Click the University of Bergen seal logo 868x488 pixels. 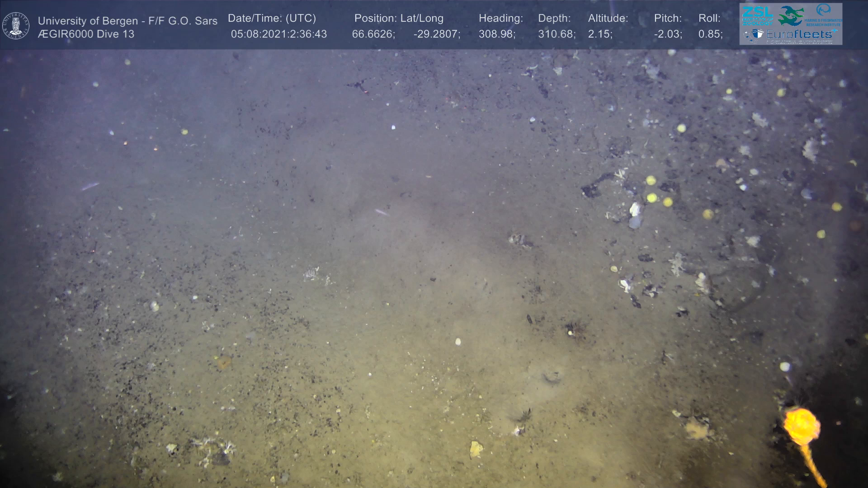pos(16,26)
